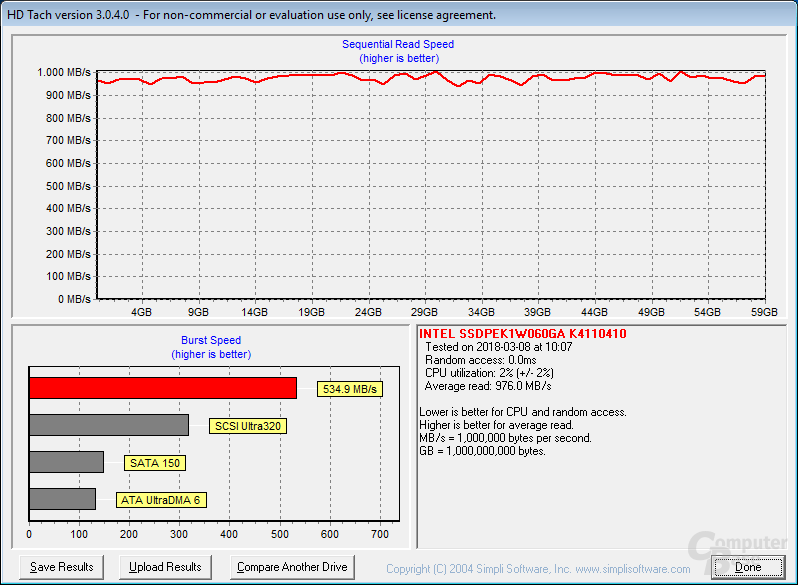Select 'MB/s = 1,000,000 bytes per second' text
Viewport: 798px width, 585px height.
pos(505,438)
